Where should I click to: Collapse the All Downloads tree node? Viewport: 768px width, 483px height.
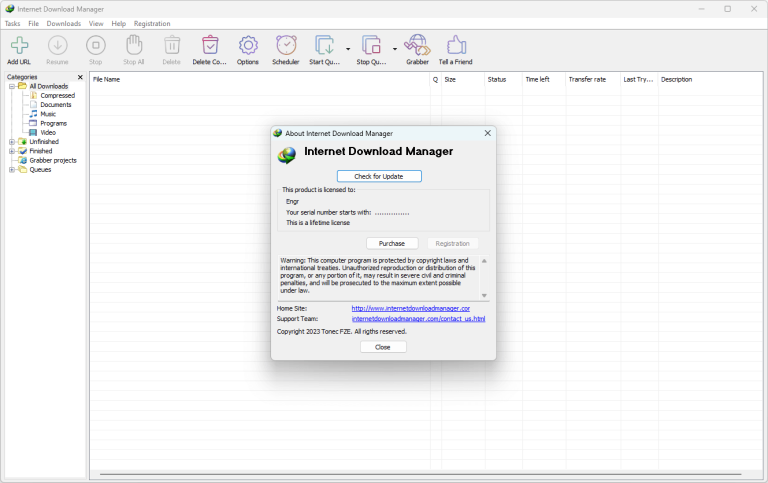12,86
